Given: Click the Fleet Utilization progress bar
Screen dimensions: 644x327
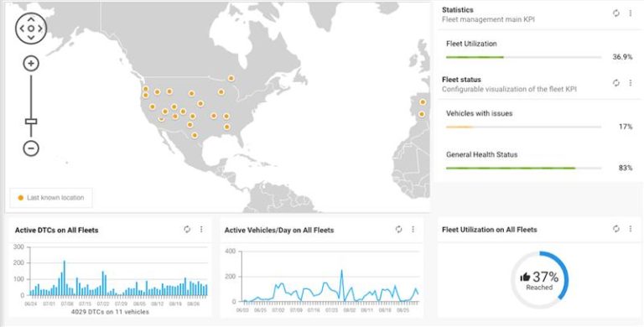Looking at the screenshot, I should click(x=523, y=57).
